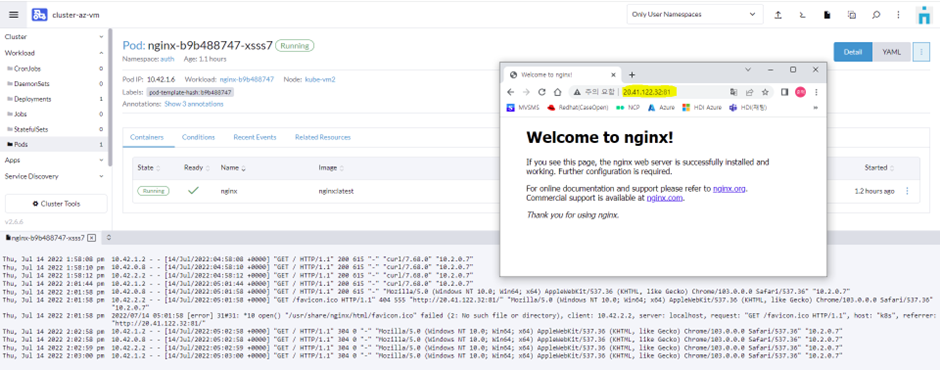Open nginx-b9b488747 workload link
The height and width of the screenshot is (370, 940).
coord(247,79)
